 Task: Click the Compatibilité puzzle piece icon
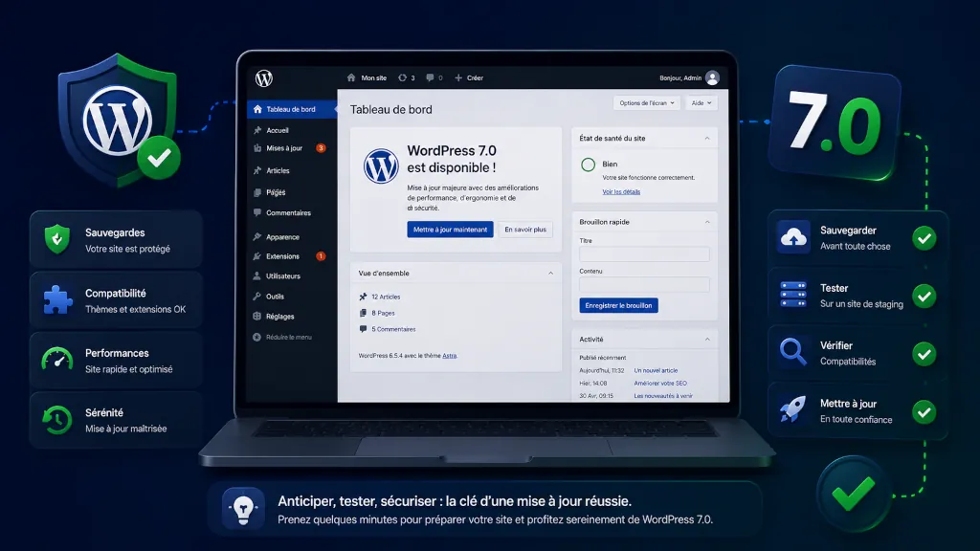point(57,299)
